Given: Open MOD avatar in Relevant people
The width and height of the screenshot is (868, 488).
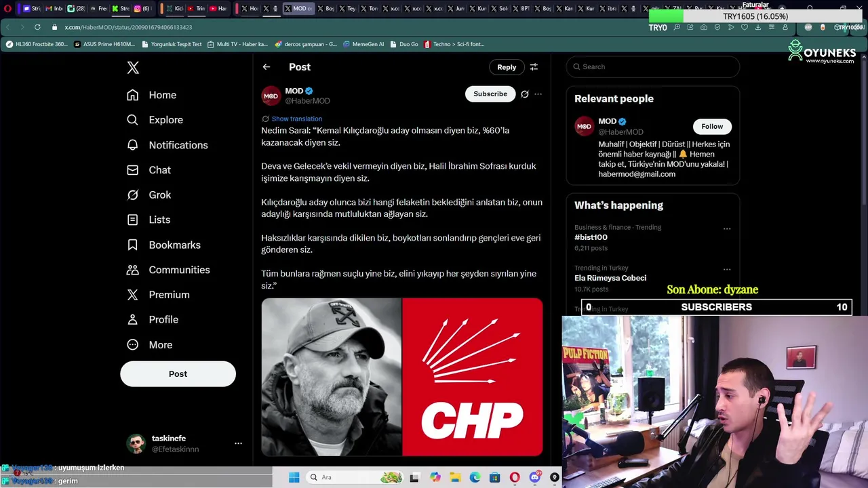Looking at the screenshot, I should 584,127.
